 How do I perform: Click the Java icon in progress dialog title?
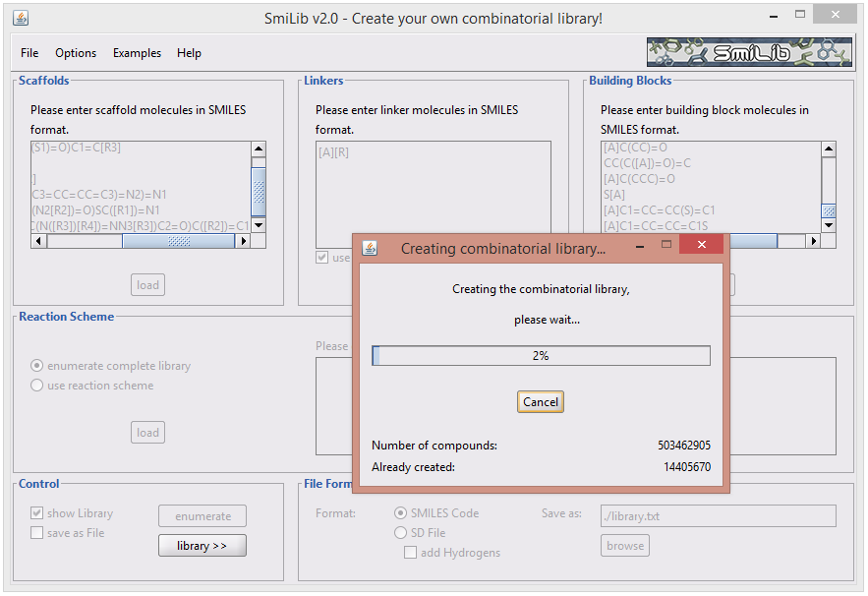[x=370, y=248]
